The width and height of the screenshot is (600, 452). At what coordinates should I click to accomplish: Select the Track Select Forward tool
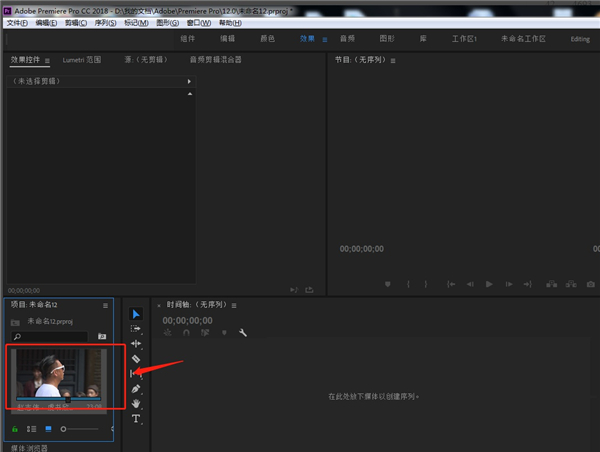coord(136,329)
